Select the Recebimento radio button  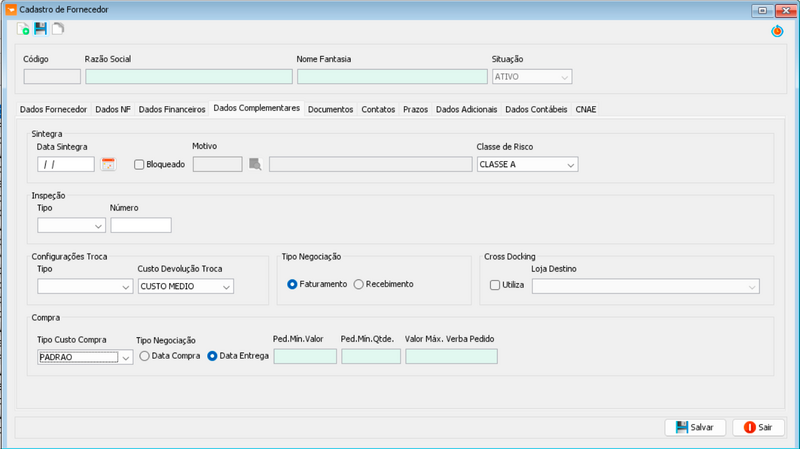pyautogui.click(x=359, y=284)
